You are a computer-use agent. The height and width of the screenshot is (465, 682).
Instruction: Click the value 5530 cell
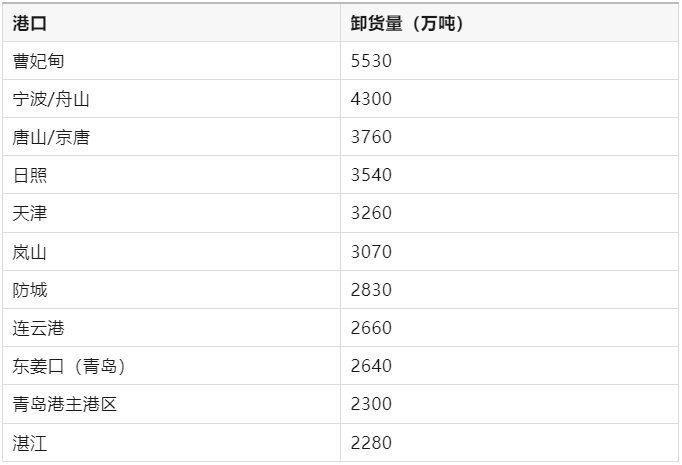click(509, 61)
